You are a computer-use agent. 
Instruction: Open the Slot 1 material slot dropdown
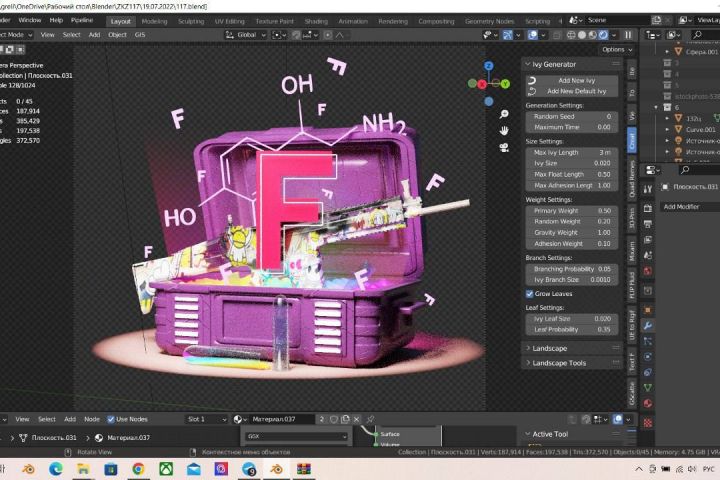tap(206, 419)
